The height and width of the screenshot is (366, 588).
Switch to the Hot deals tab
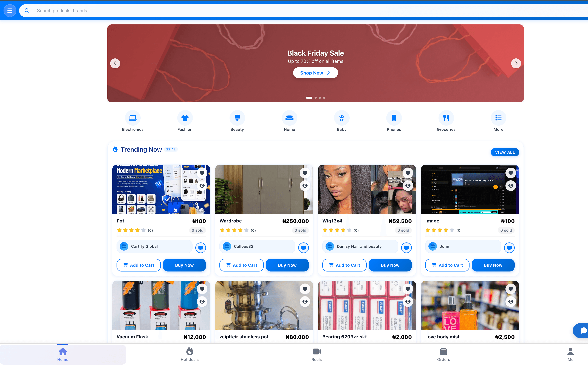[190, 355]
